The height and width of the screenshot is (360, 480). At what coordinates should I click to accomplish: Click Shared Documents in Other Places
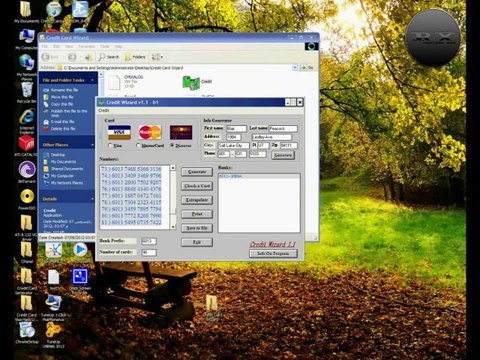67,169
